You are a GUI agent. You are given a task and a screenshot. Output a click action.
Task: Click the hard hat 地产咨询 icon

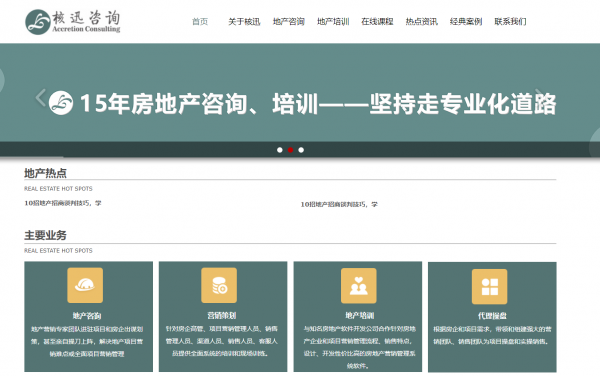[x=85, y=285]
